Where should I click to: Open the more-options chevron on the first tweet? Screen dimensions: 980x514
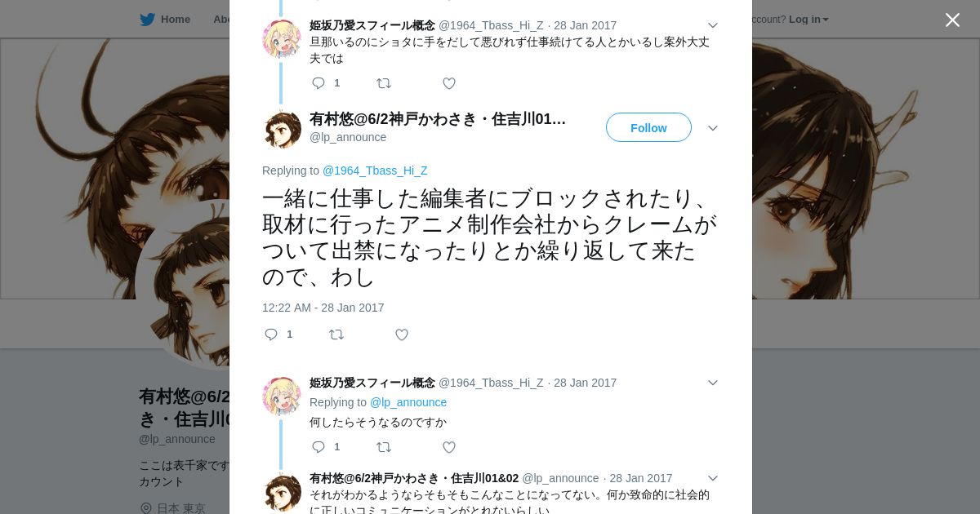(713, 25)
